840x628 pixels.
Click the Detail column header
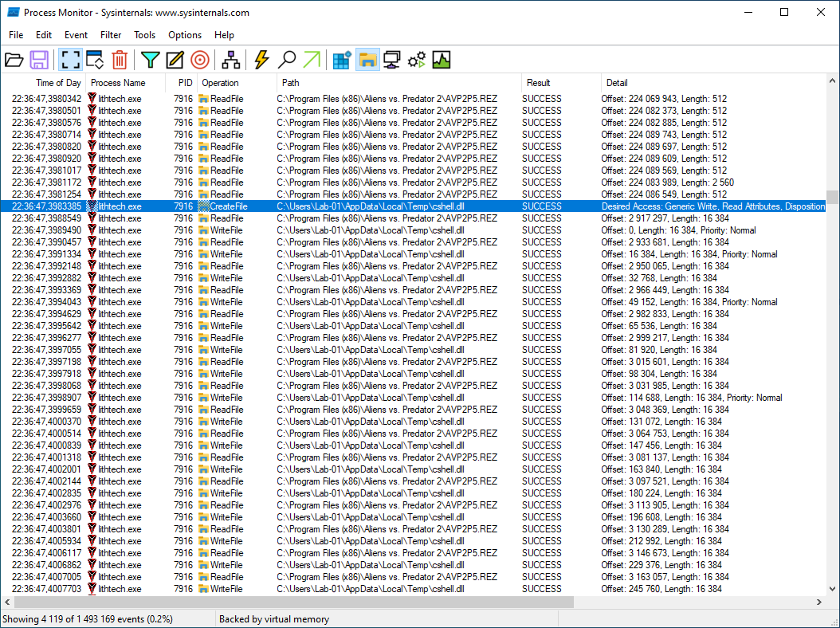point(713,83)
